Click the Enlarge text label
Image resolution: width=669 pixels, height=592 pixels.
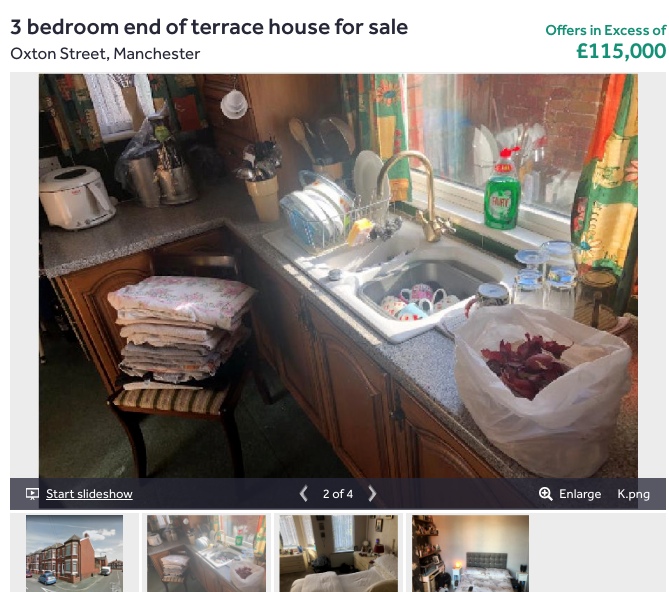click(x=580, y=494)
